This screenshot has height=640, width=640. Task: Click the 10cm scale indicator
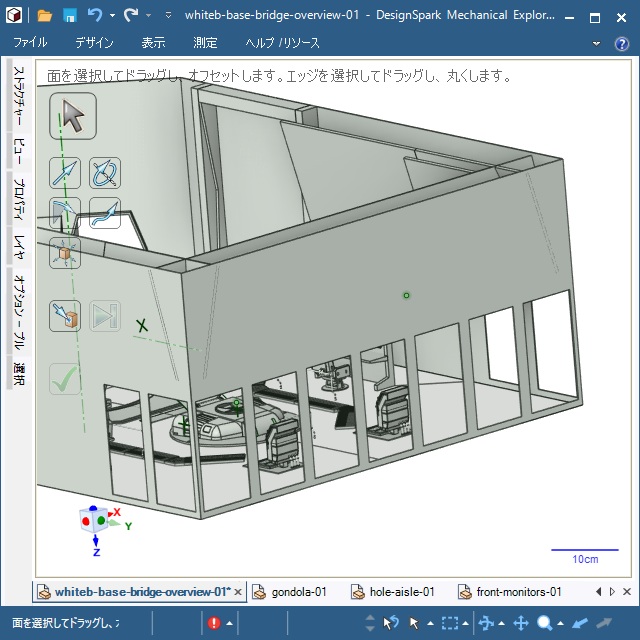585,557
